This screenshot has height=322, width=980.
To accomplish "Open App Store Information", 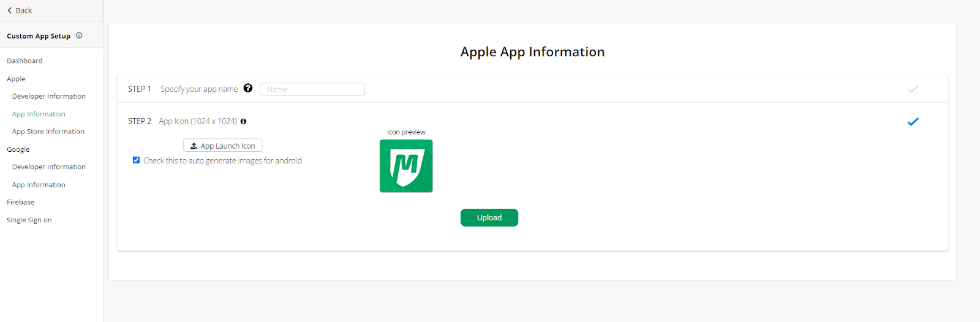I will click(48, 132).
